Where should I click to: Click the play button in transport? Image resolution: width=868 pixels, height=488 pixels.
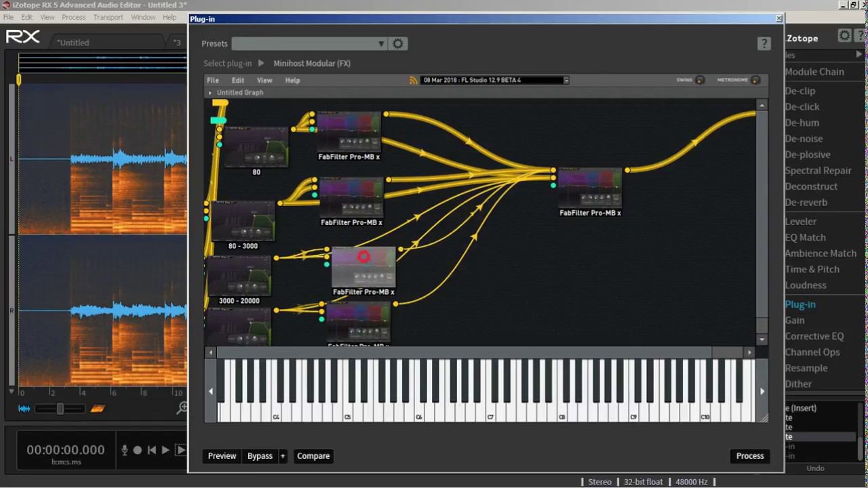pyautogui.click(x=165, y=450)
